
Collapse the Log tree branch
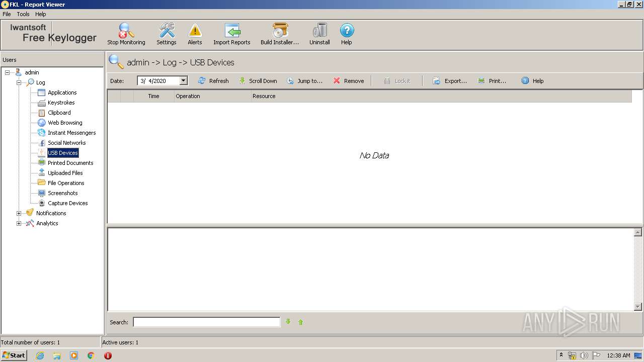[x=19, y=82]
